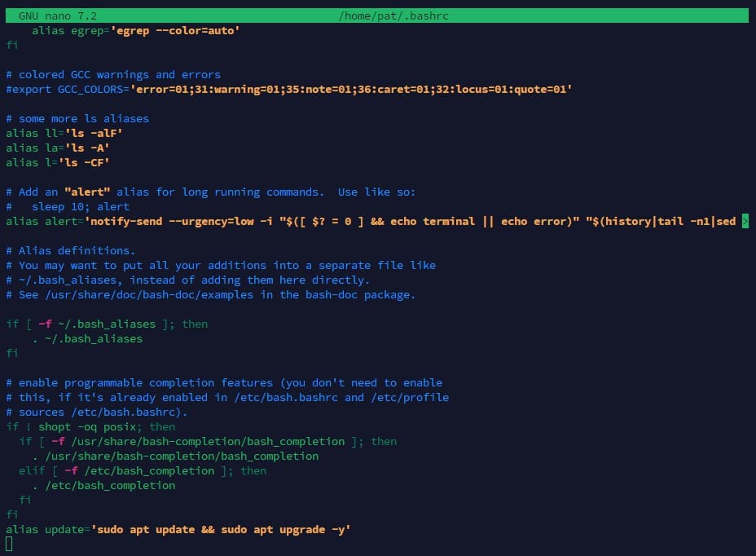Click the commented export GCC_COLORS line

click(x=288, y=89)
